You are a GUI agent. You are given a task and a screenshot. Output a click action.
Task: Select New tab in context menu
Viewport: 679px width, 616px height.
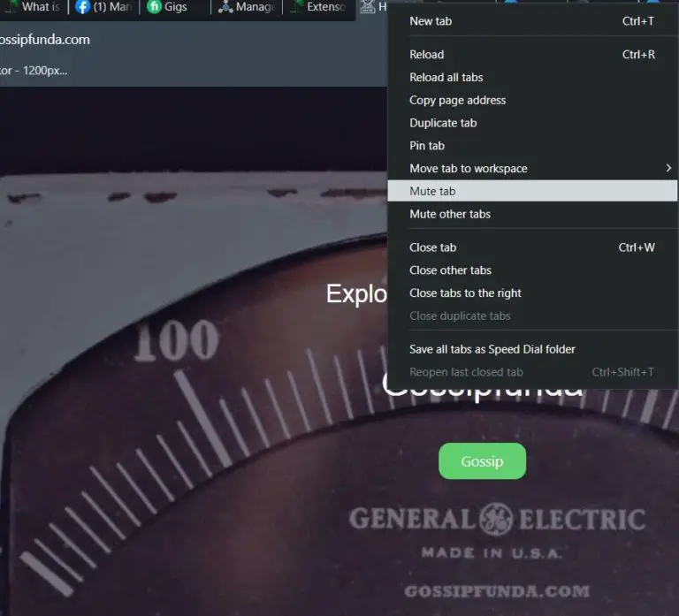(531, 21)
